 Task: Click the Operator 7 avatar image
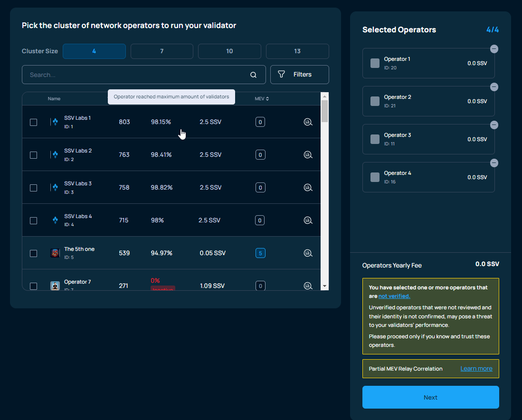(x=55, y=286)
